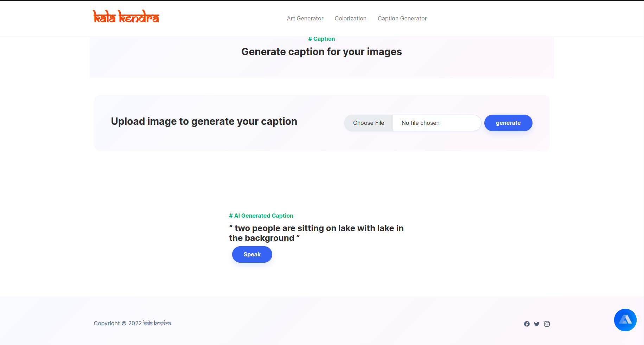Image resolution: width=644 pixels, height=345 pixels.
Task: Click the 'Generate caption for your images' heading
Action: tap(321, 52)
